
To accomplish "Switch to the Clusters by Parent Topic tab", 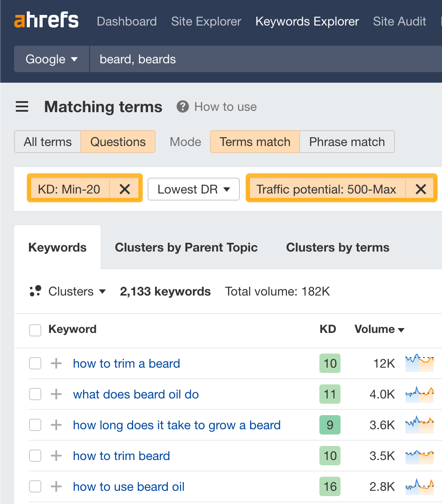I will point(186,247).
